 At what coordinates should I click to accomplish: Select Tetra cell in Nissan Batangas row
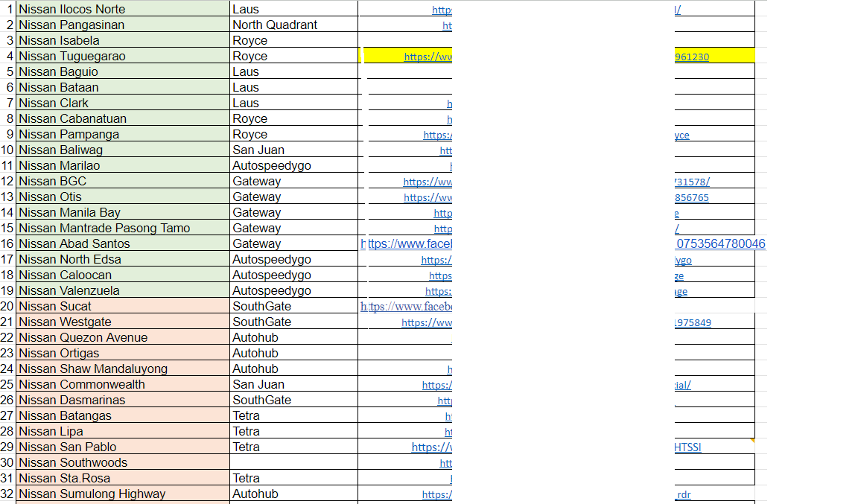point(294,415)
